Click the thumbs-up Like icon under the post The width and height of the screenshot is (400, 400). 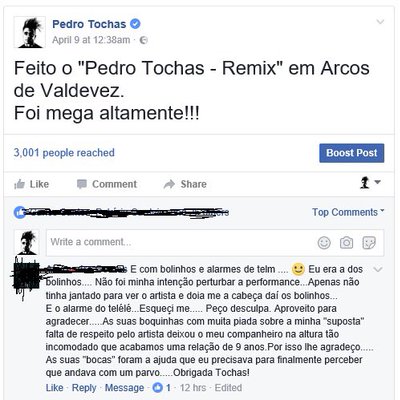20,184
